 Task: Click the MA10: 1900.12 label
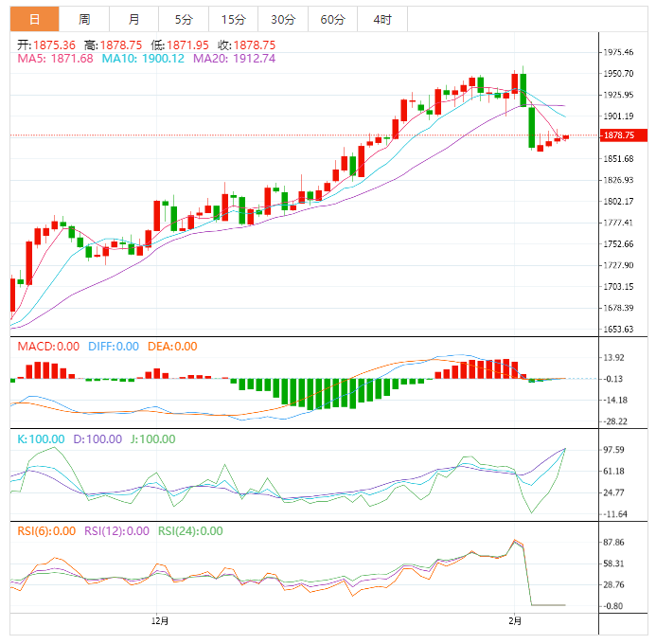click(143, 58)
